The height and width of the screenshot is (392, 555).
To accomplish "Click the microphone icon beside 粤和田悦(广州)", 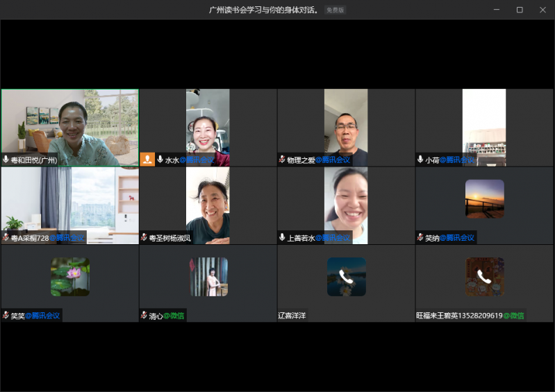I will coord(6,160).
